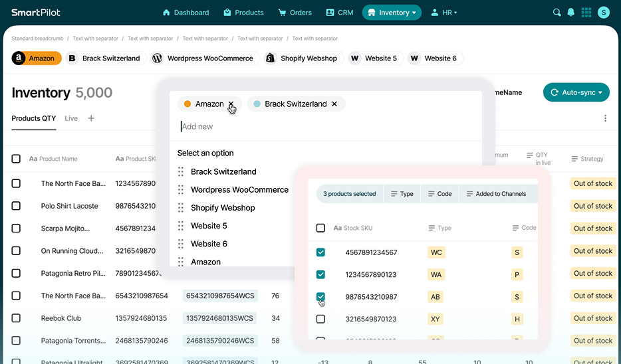Check the Patagonia Torrents row checkbox

(16, 340)
